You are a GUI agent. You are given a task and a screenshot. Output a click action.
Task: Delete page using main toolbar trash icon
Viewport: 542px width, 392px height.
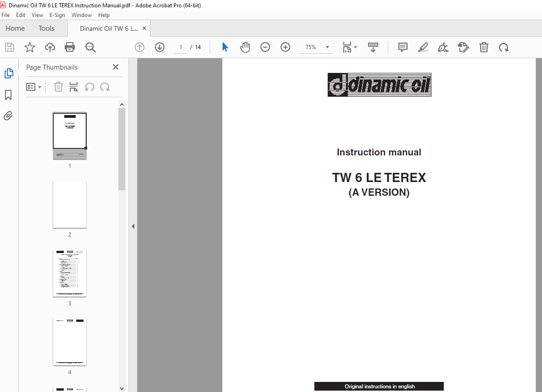coord(484,47)
